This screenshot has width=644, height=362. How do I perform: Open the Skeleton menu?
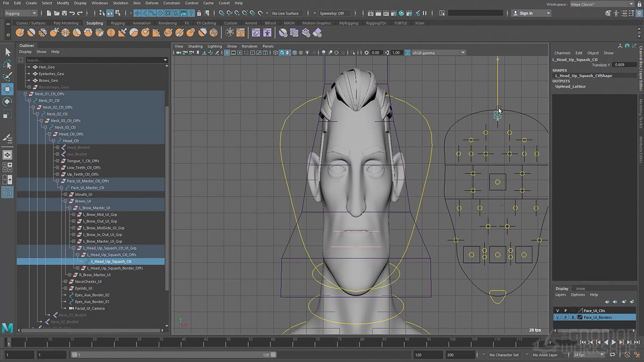pyautogui.click(x=120, y=3)
